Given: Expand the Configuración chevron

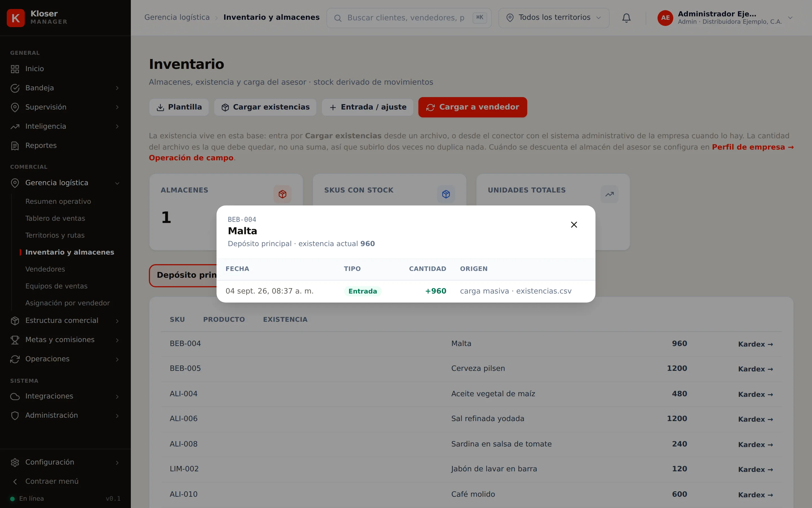Looking at the screenshot, I should point(117,463).
